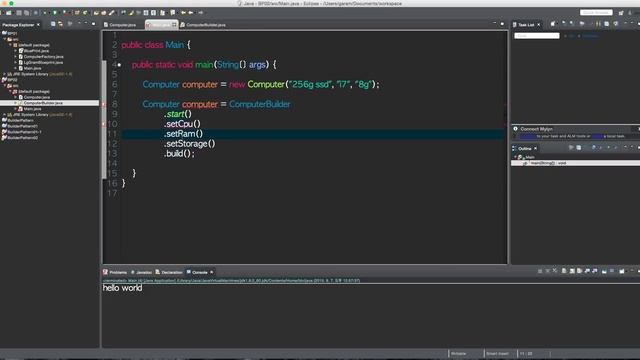Click 'hello world' console output
640x360 pixels.
[x=122, y=288]
